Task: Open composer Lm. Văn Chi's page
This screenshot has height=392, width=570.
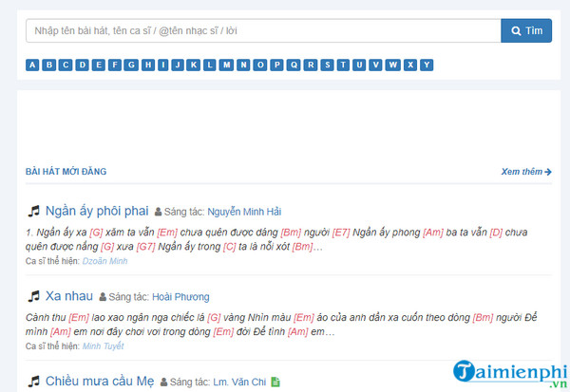Action: pyautogui.click(x=239, y=383)
